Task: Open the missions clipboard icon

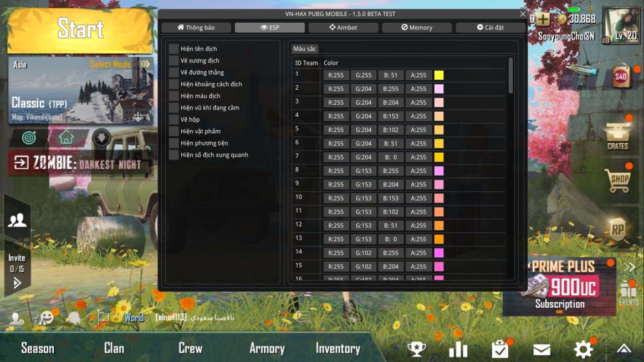Action: coord(500,349)
